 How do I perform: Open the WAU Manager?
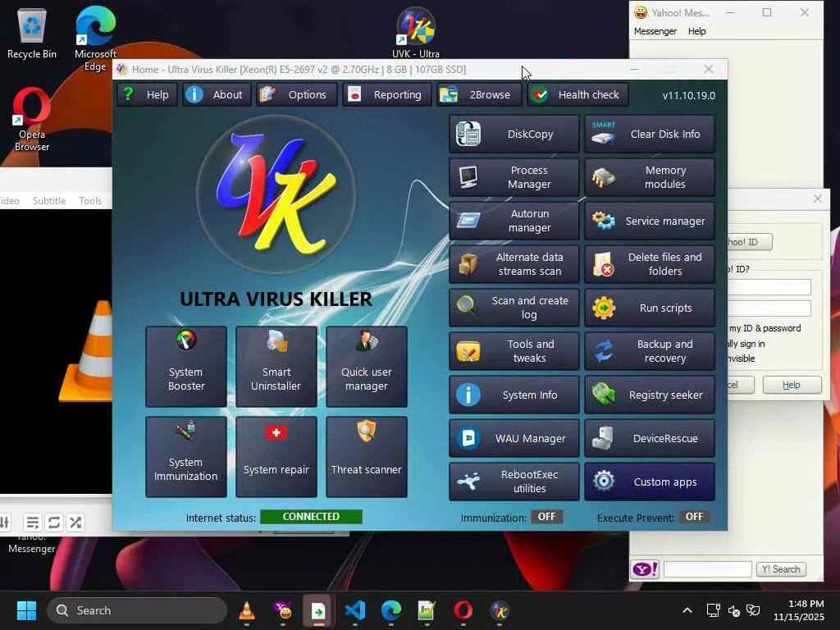click(x=514, y=438)
